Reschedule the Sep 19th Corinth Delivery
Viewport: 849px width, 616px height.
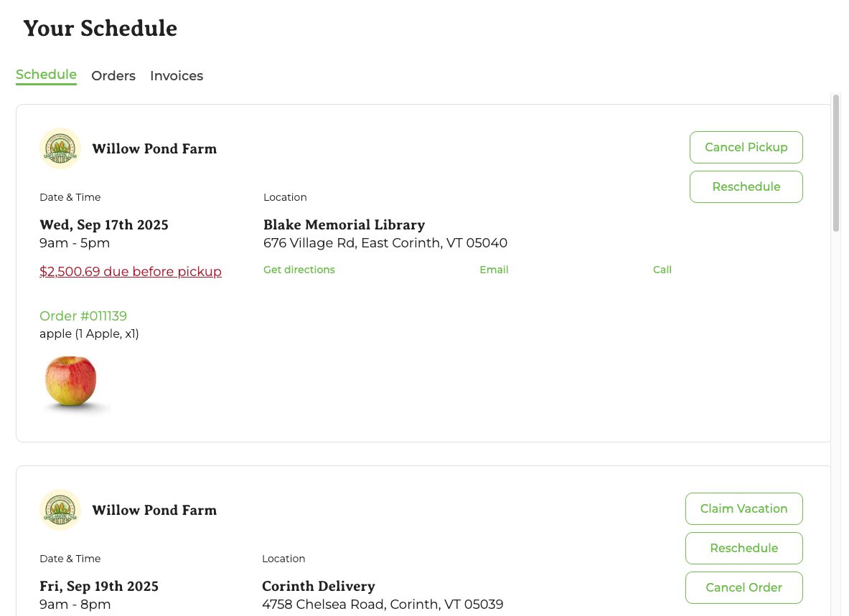[744, 548]
